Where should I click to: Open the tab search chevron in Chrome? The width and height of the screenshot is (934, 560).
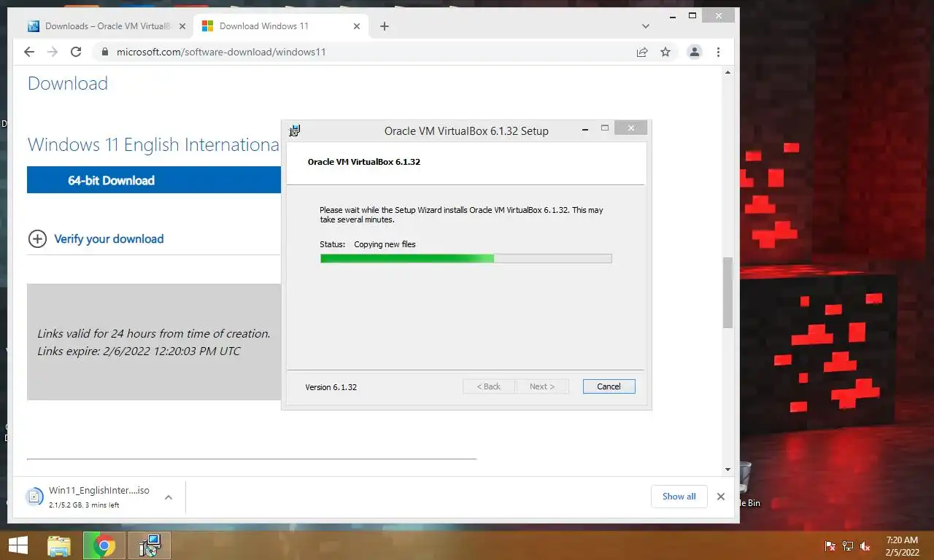click(x=646, y=26)
